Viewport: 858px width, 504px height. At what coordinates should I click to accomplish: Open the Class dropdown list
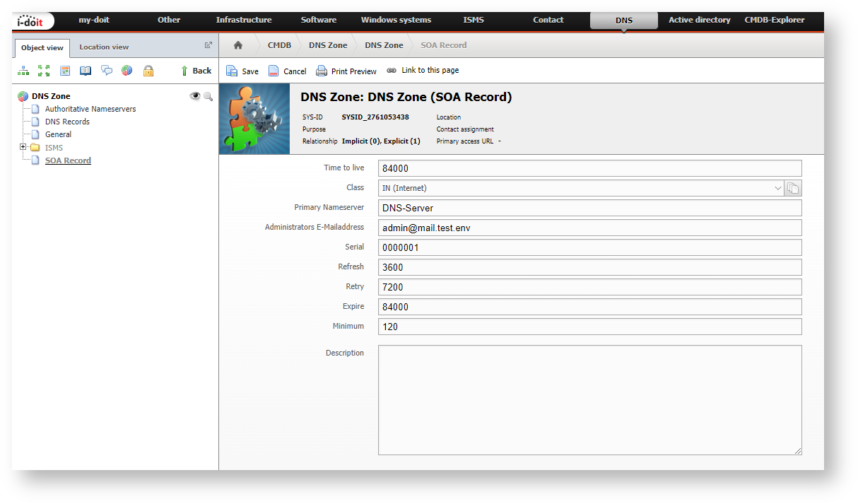[581, 188]
